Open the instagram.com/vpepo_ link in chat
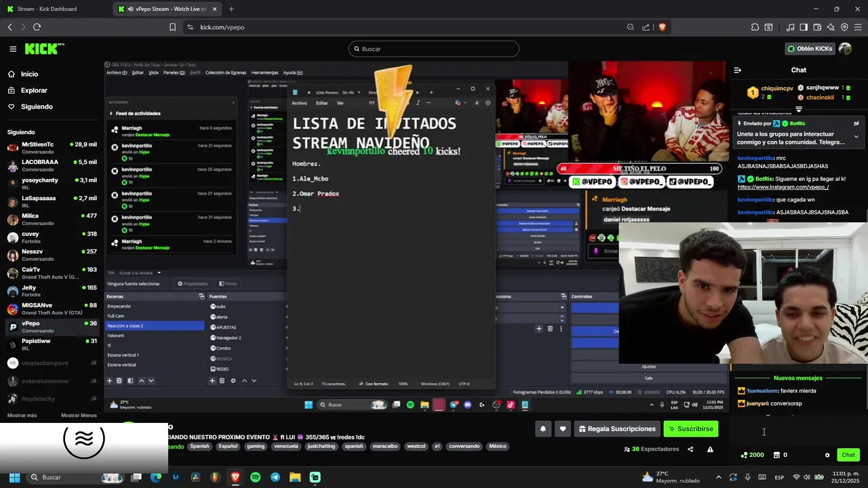This screenshot has height=488, width=868. coord(783,187)
